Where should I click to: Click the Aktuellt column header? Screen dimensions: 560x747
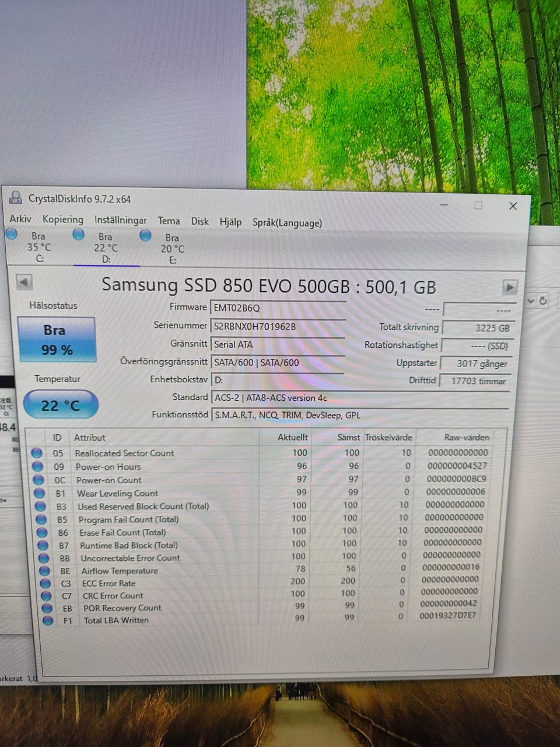pyautogui.click(x=292, y=437)
